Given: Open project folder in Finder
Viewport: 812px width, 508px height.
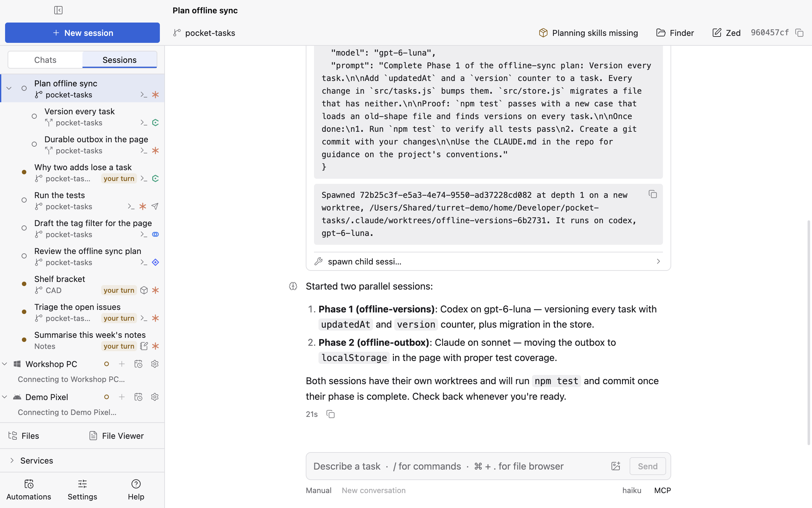Looking at the screenshot, I should (x=675, y=33).
